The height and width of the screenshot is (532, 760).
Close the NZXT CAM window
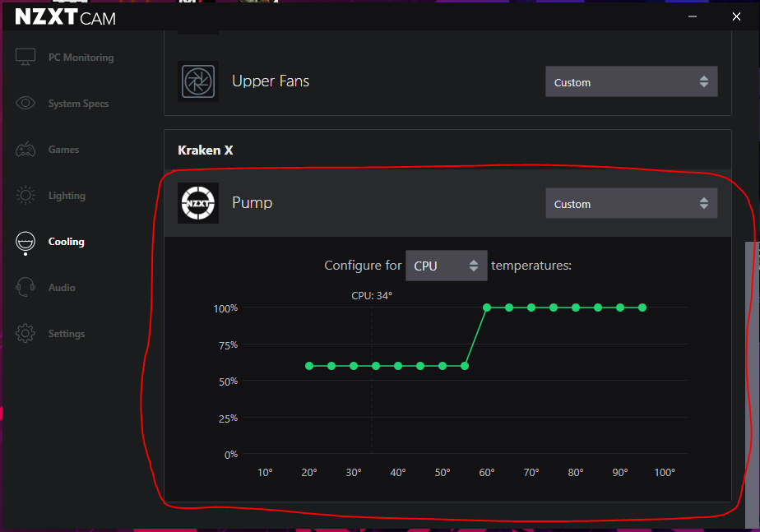coord(736,16)
